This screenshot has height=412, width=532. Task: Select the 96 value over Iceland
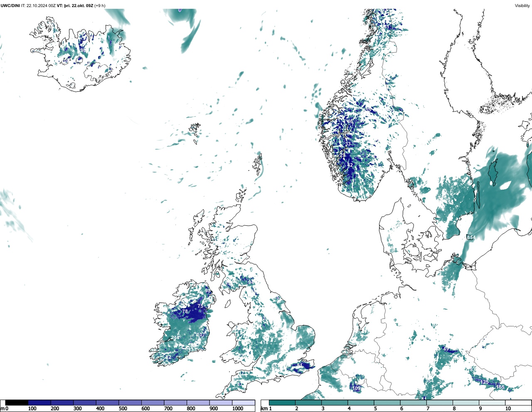[x=83, y=50]
